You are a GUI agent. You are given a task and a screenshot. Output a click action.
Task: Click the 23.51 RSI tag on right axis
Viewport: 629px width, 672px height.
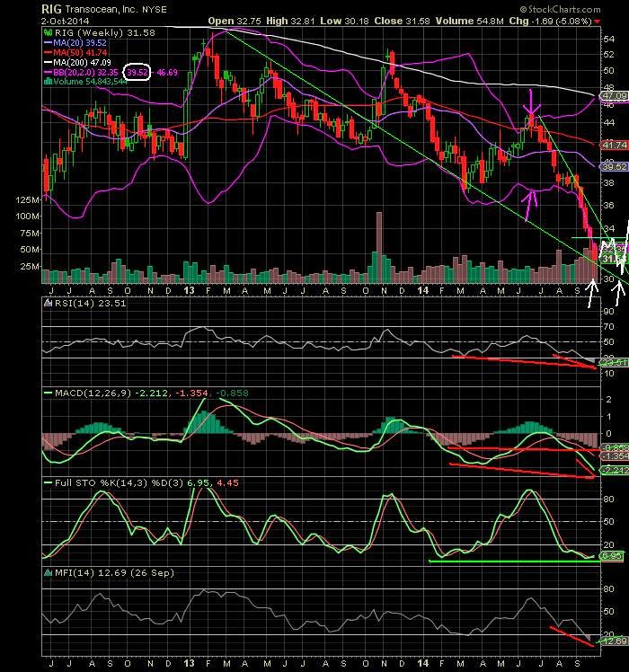point(615,363)
